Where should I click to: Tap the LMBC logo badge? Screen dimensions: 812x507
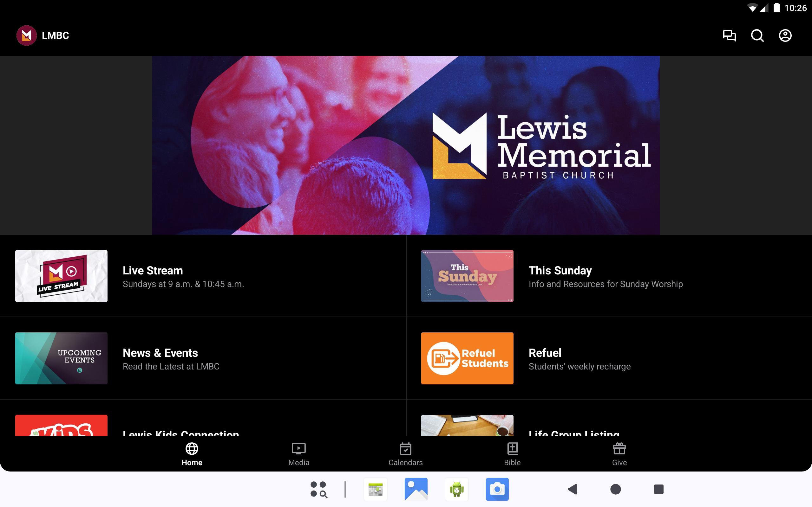coord(27,35)
